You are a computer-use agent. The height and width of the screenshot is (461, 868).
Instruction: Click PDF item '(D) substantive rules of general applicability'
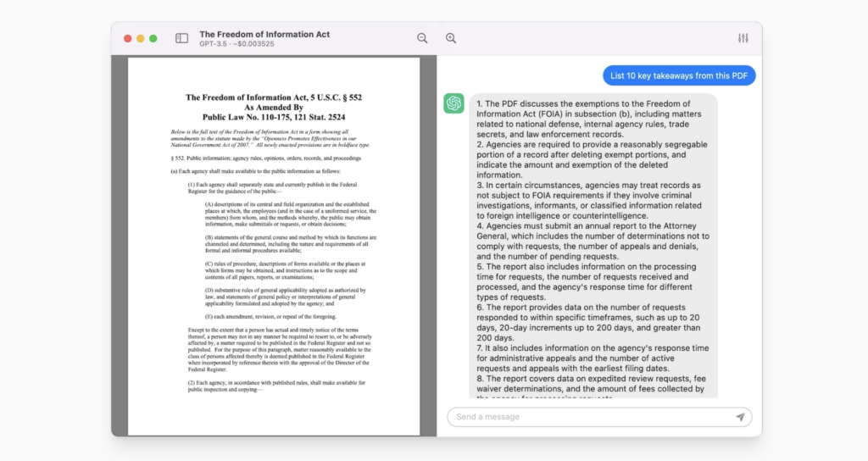285,297
